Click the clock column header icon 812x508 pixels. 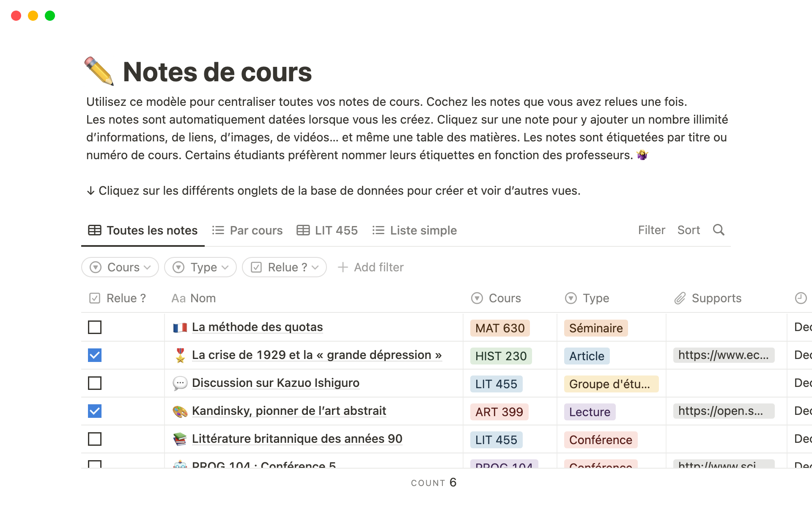point(801,298)
